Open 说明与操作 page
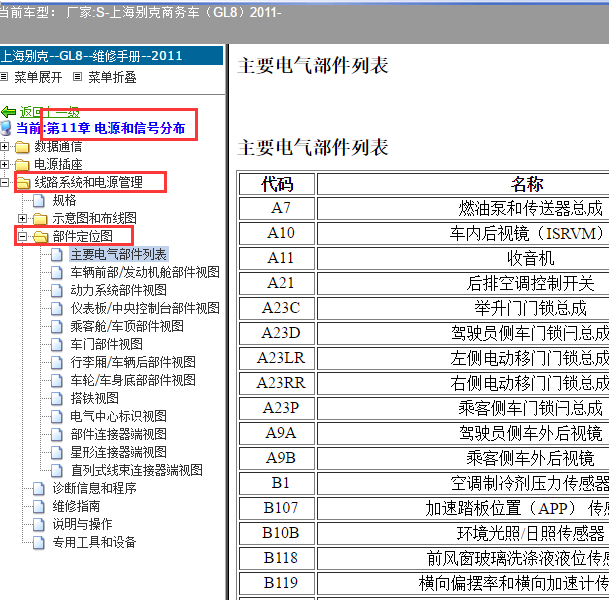The height and width of the screenshot is (600, 609). [82, 524]
